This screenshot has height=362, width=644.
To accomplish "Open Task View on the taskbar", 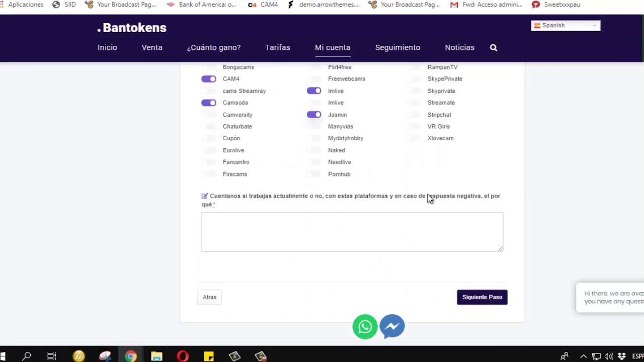I will pos(52,356).
